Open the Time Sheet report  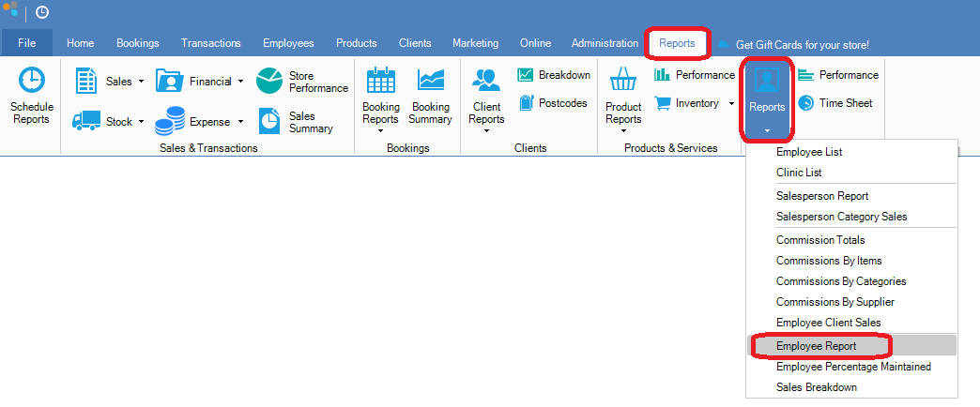coord(806,103)
